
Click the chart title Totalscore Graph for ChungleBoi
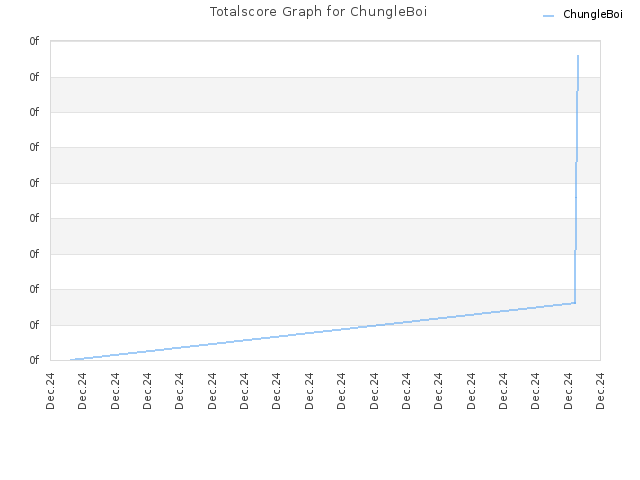318,11
